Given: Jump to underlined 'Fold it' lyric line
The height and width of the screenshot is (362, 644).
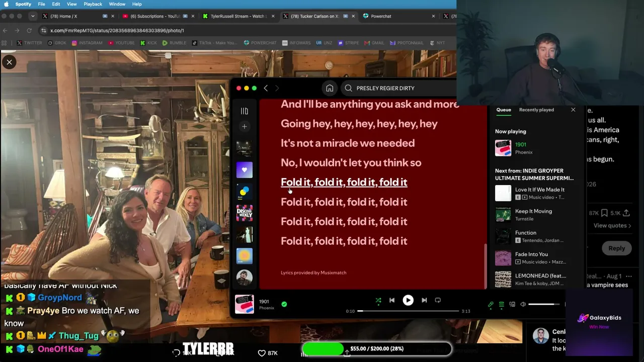Looking at the screenshot, I should [x=344, y=182].
